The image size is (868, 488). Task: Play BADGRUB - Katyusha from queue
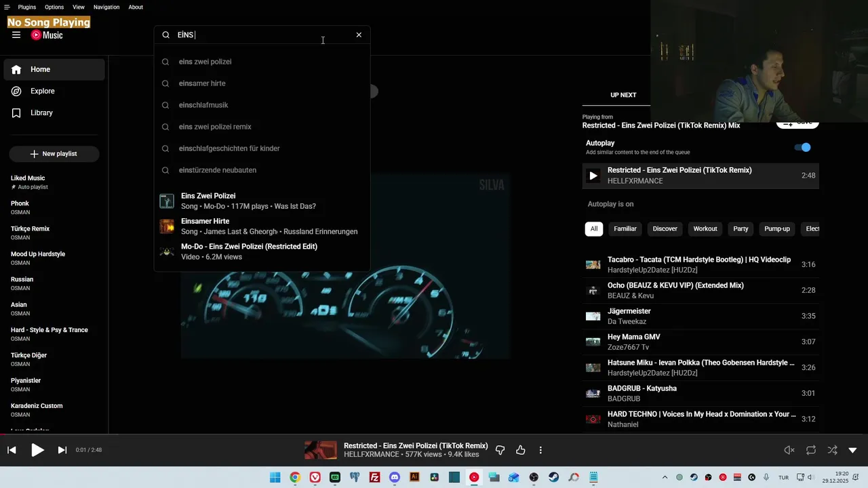point(701,393)
